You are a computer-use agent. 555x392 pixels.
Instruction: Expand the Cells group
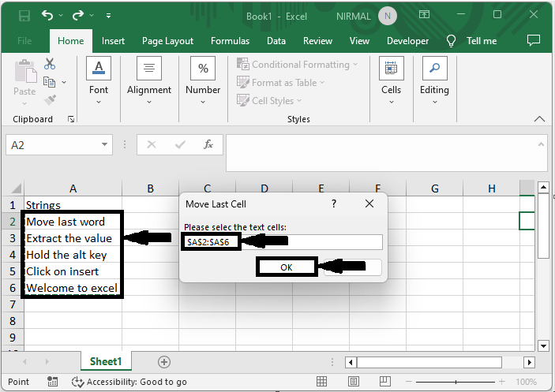[391, 81]
